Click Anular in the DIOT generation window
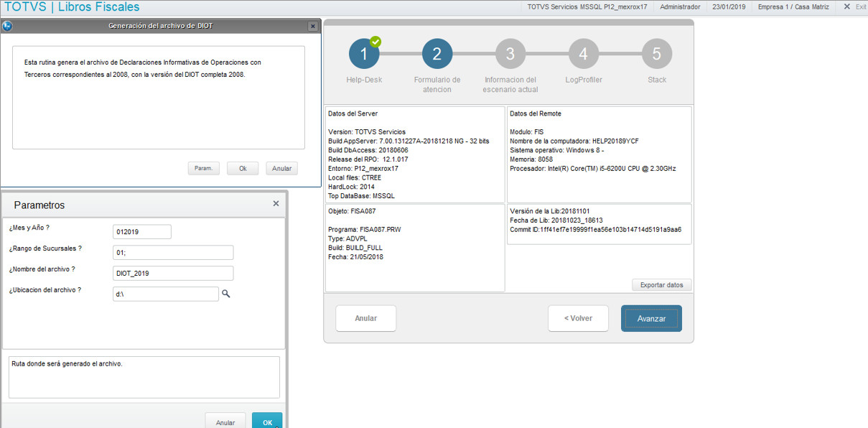Image resolution: width=868 pixels, height=428 pixels. pos(281,168)
